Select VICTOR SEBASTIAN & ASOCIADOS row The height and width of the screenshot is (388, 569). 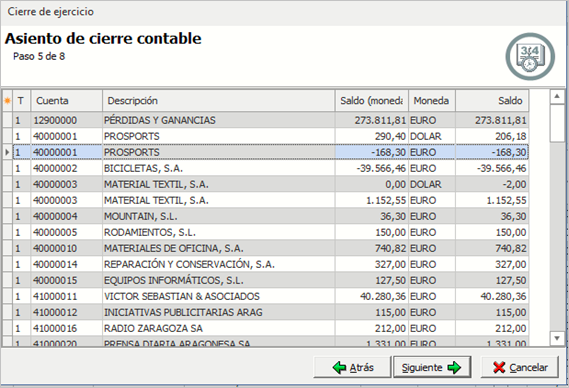click(x=266, y=296)
